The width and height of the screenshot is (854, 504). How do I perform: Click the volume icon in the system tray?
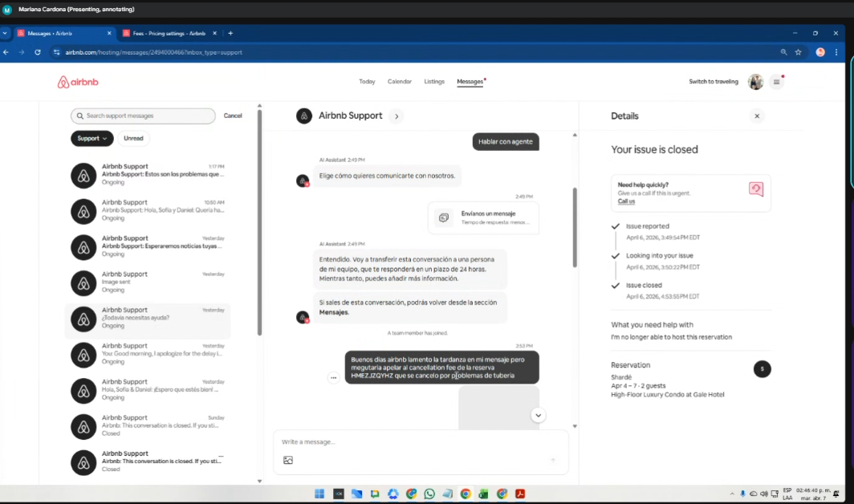pyautogui.click(x=763, y=494)
